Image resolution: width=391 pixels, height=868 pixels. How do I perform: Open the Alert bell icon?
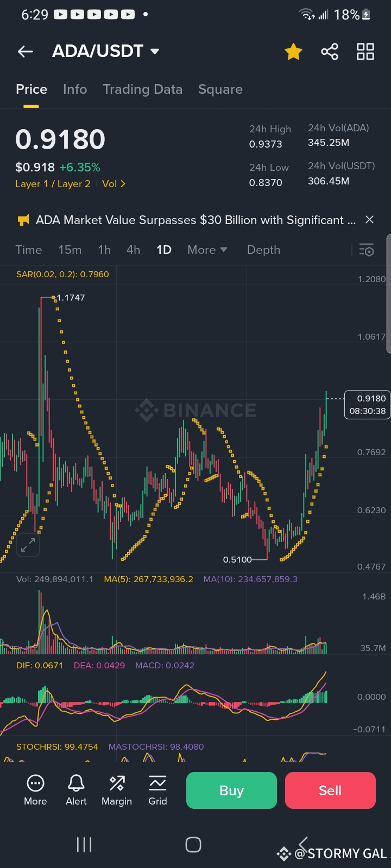click(x=76, y=790)
